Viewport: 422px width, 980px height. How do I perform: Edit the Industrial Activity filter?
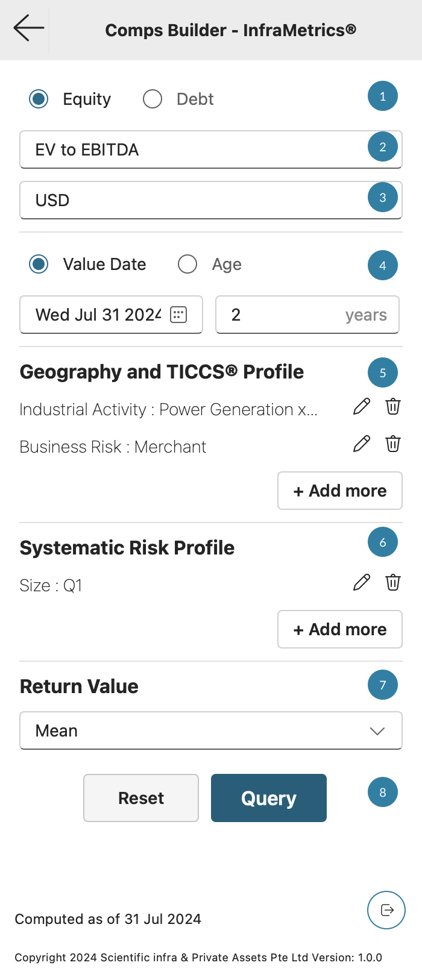(x=362, y=407)
